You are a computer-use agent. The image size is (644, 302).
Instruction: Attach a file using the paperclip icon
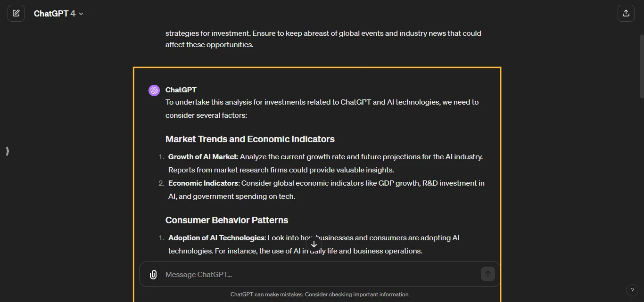pyautogui.click(x=153, y=274)
